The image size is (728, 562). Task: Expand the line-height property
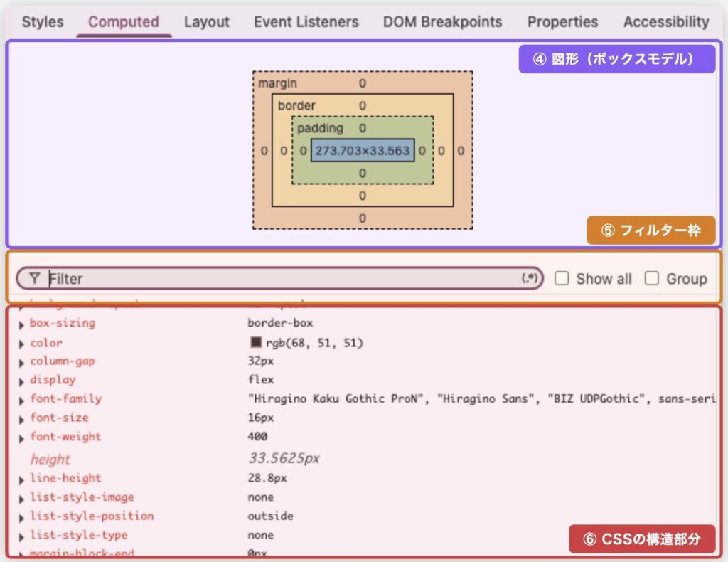pos(21,480)
